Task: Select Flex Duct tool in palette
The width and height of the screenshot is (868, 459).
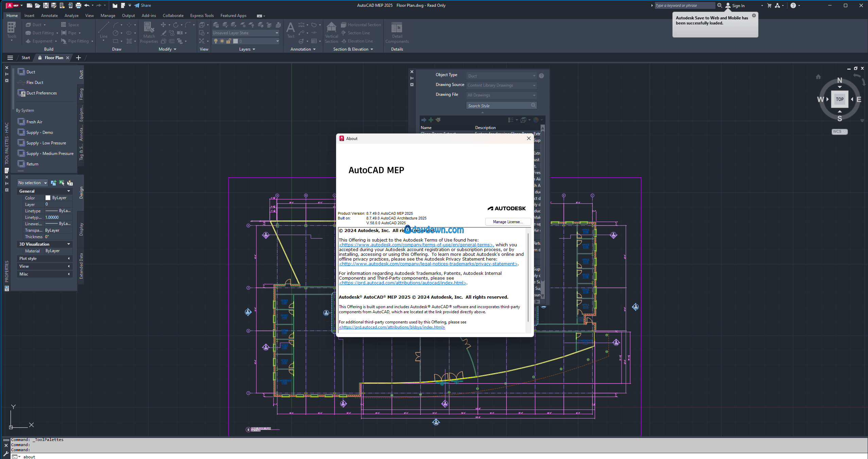Action: [x=31, y=83]
